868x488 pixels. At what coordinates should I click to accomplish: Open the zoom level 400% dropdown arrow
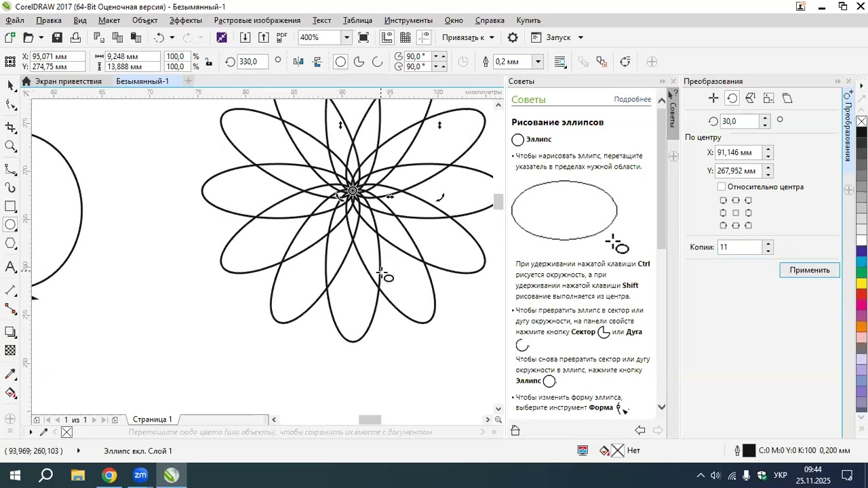[x=347, y=37]
